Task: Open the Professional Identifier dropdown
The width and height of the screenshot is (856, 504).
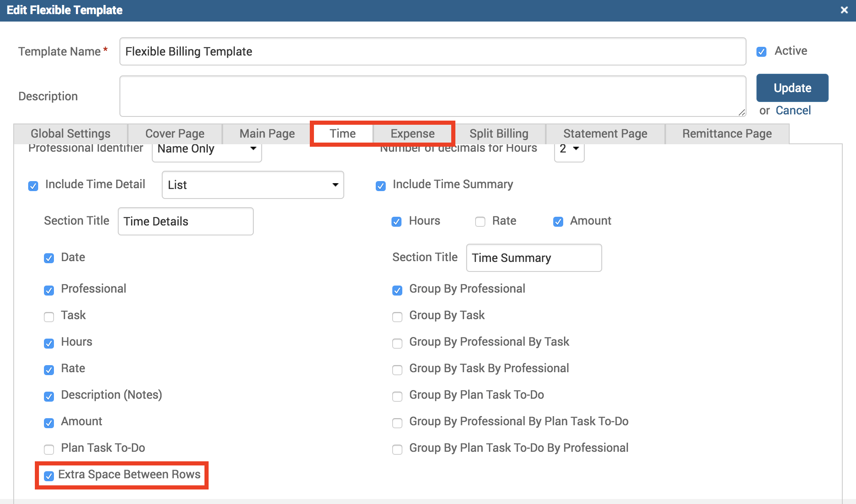Action: pos(207,149)
